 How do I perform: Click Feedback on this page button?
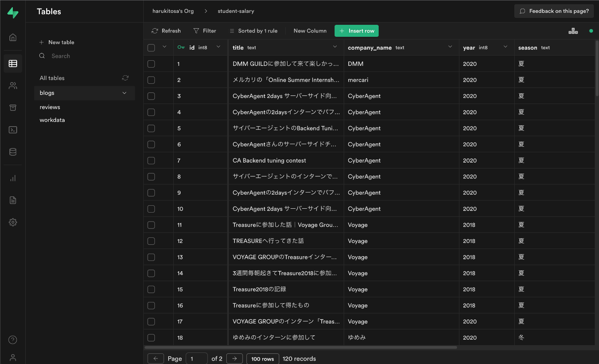tap(554, 11)
